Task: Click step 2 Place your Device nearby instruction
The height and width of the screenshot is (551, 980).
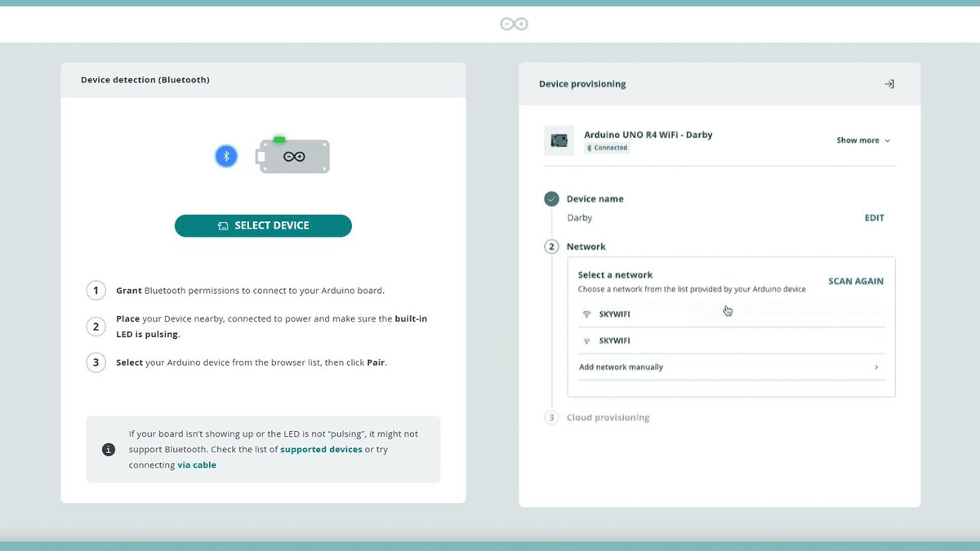Action: pos(271,327)
